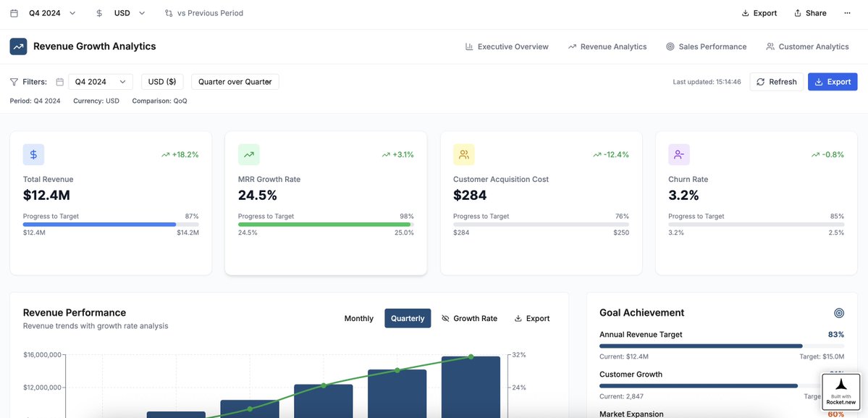Image resolution: width=868 pixels, height=418 pixels.
Task: Expand the Filters Q4 2024 dropdown
Action: [101, 82]
